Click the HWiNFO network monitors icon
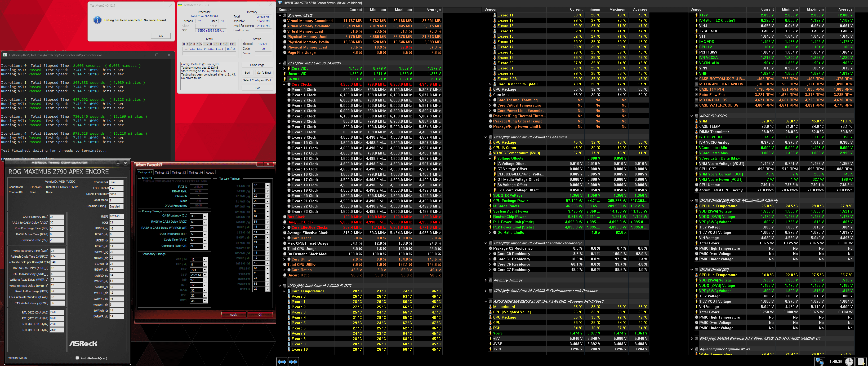Viewport: 868px width, 366px height. click(820, 361)
